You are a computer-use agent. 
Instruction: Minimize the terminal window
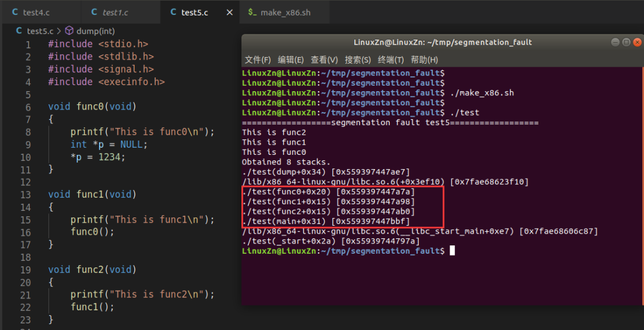coord(615,42)
